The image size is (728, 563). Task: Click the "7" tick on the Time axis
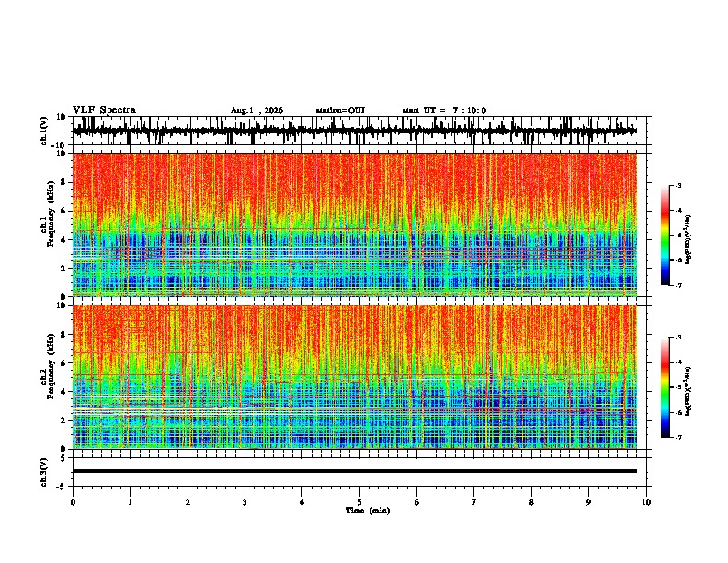pyautogui.click(x=474, y=502)
